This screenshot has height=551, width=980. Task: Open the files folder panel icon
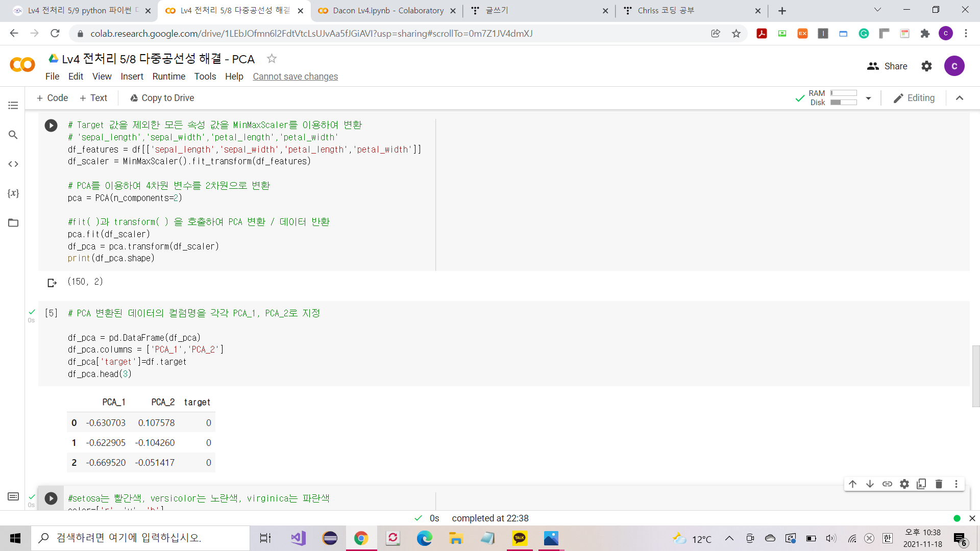point(13,223)
